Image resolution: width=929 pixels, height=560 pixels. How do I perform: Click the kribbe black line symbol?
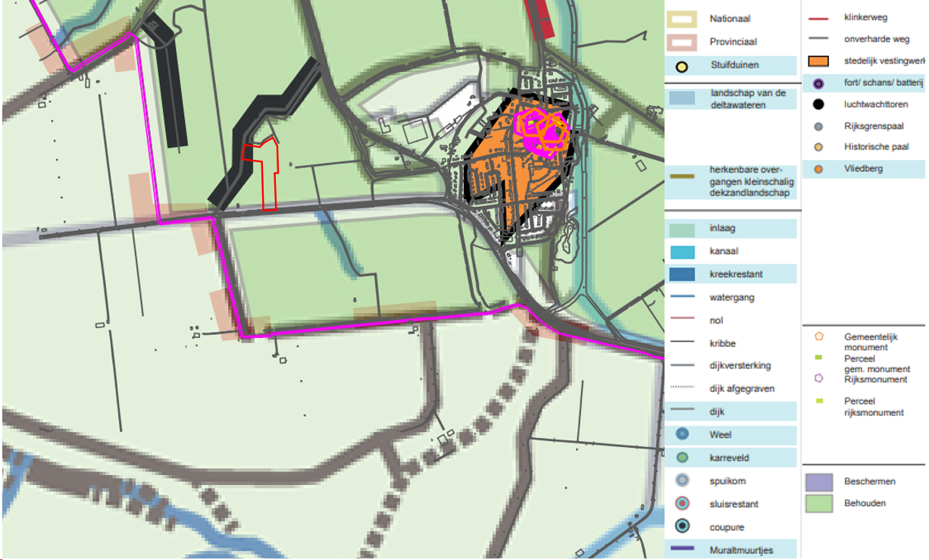pyautogui.click(x=682, y=343)
